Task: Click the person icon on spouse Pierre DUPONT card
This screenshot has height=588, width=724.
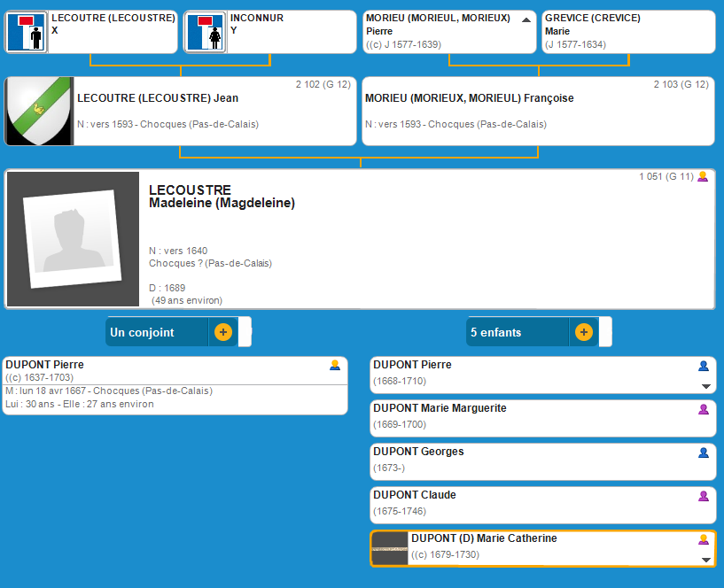Action: coord(335,365)
